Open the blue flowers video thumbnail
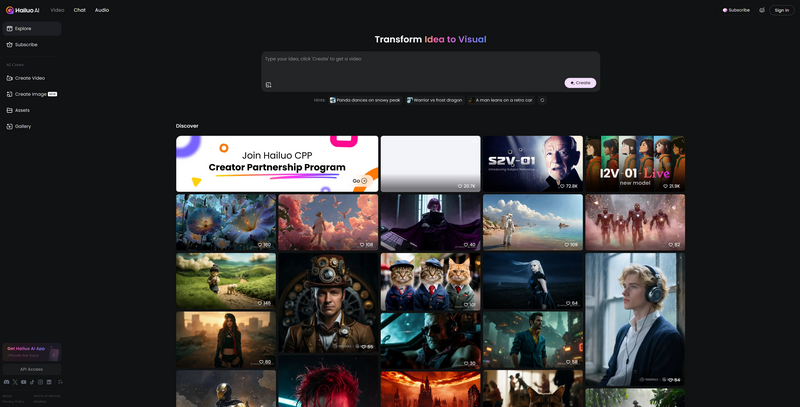Screen dimensions: 800x407 pos(226,222)
